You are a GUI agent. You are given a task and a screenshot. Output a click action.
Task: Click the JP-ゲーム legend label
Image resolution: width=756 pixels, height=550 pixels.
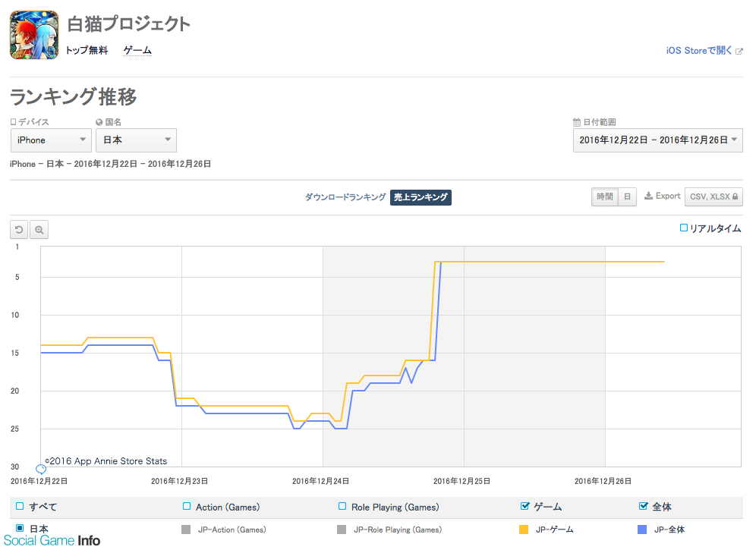pyautogui.click(x=554, y=530)
